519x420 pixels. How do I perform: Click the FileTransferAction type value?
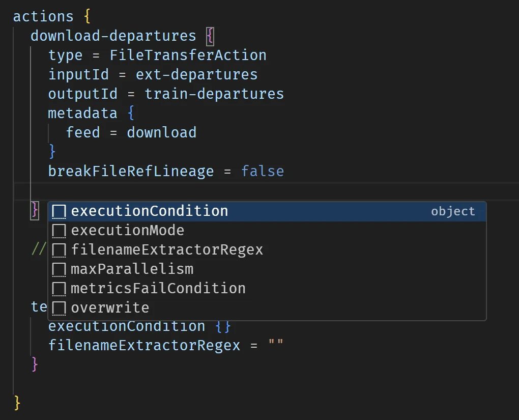[188, 55]
